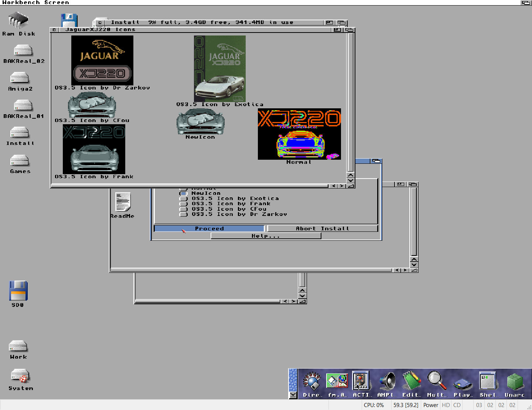This screenshot has width=532, height=410.
Task: Open the ReadMe document icon
Action: [123, 202]
